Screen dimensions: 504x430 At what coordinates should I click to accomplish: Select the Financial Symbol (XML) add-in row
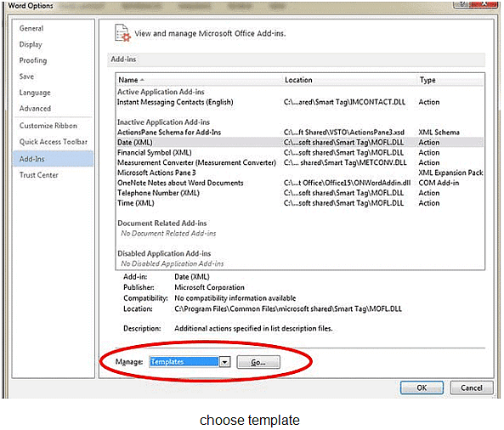pos(299,153)
